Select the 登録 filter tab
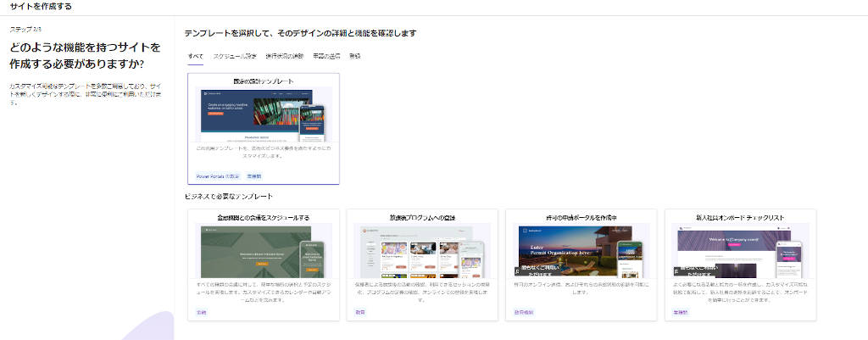868x340 pixels. [x=355, y=56]
